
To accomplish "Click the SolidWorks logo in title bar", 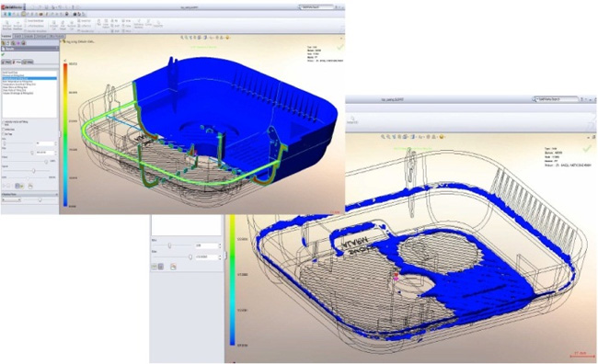I will tap(12, 7).
